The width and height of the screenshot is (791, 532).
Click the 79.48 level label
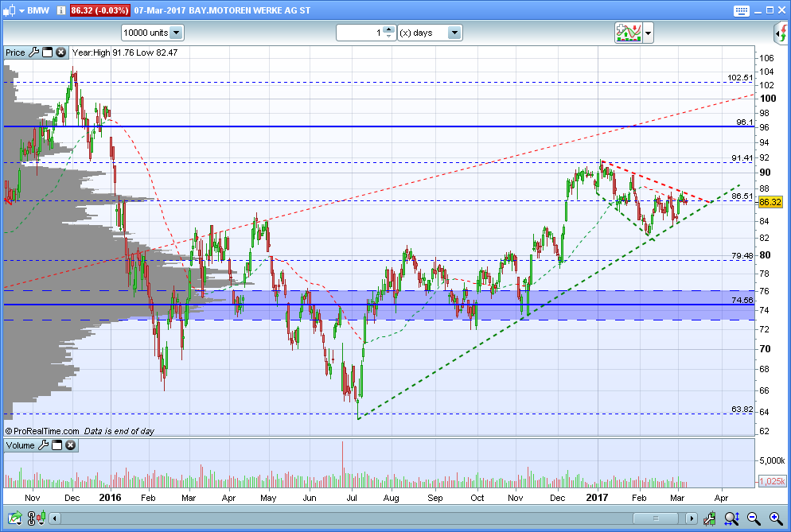click(x=742, y=256)
